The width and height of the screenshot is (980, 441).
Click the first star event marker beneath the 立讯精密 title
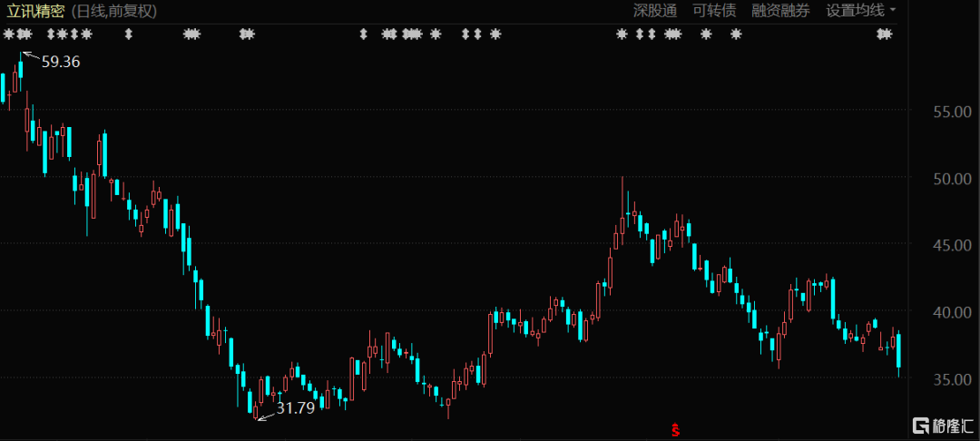point(9,34)
